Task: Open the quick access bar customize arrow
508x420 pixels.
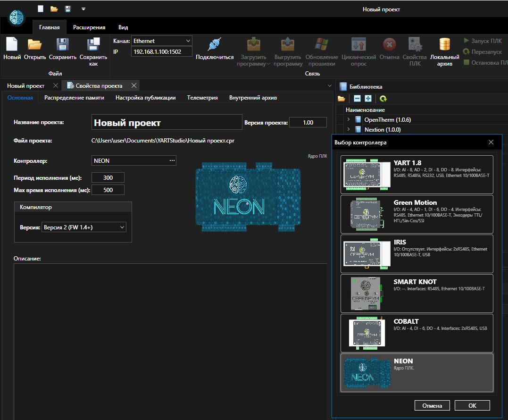Action: (83, 9)
